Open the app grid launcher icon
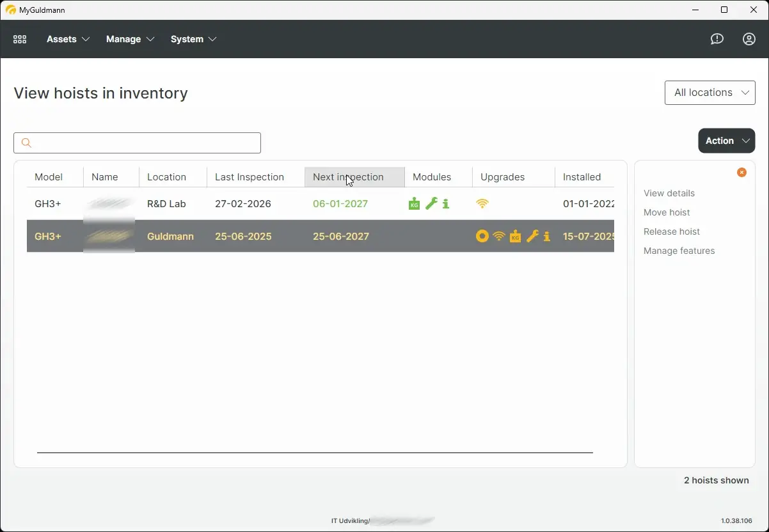This screenshot has width=769, height=532. point(20,39)
